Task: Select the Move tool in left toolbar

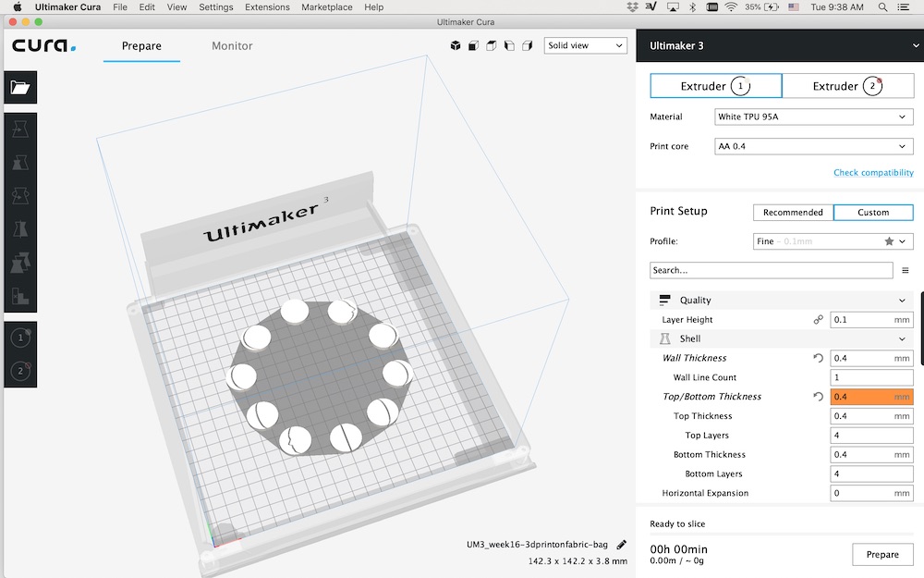Action: coord(20,129)
